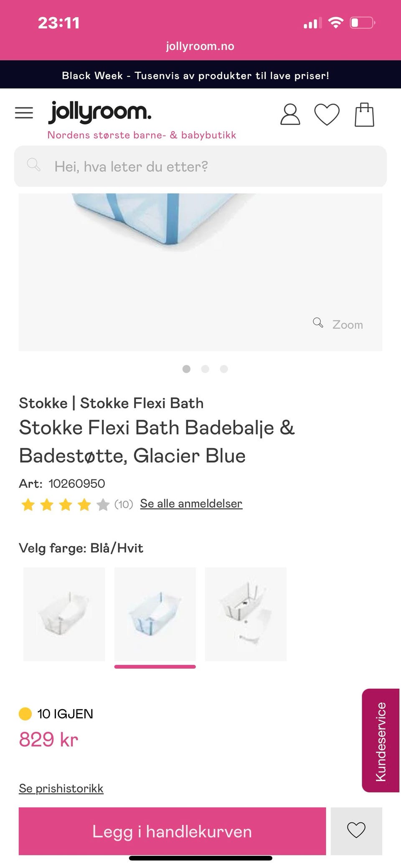Go to jollyroom logo homepage
401x868 pixels.
click(x=100, y=112)
